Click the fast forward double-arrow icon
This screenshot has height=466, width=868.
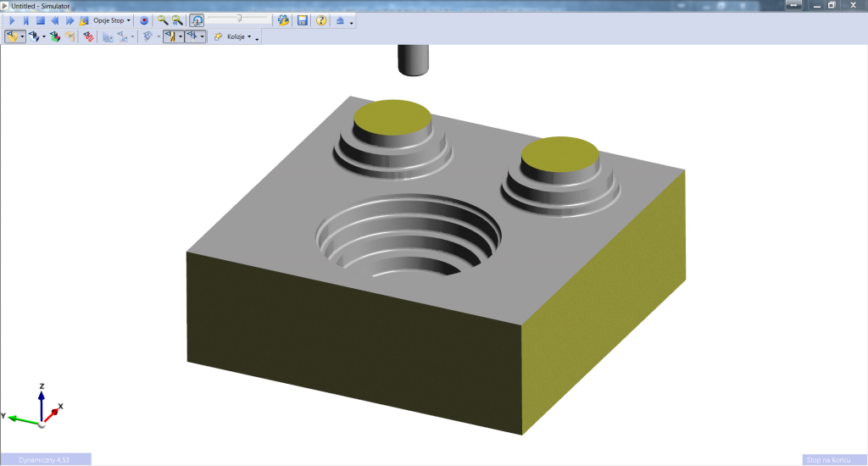coord(70,19)
